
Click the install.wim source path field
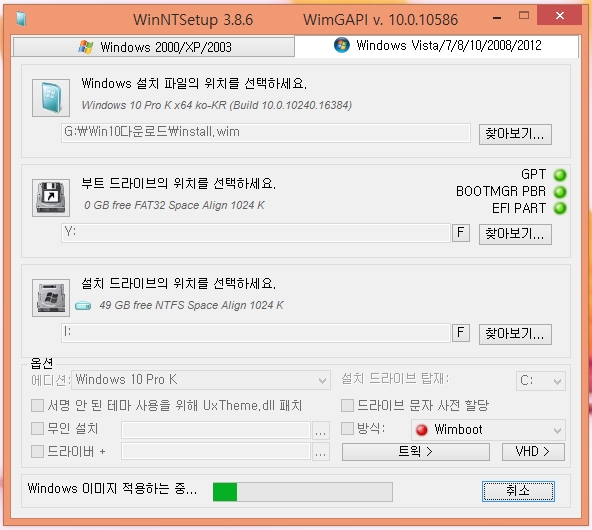point(266,132)
